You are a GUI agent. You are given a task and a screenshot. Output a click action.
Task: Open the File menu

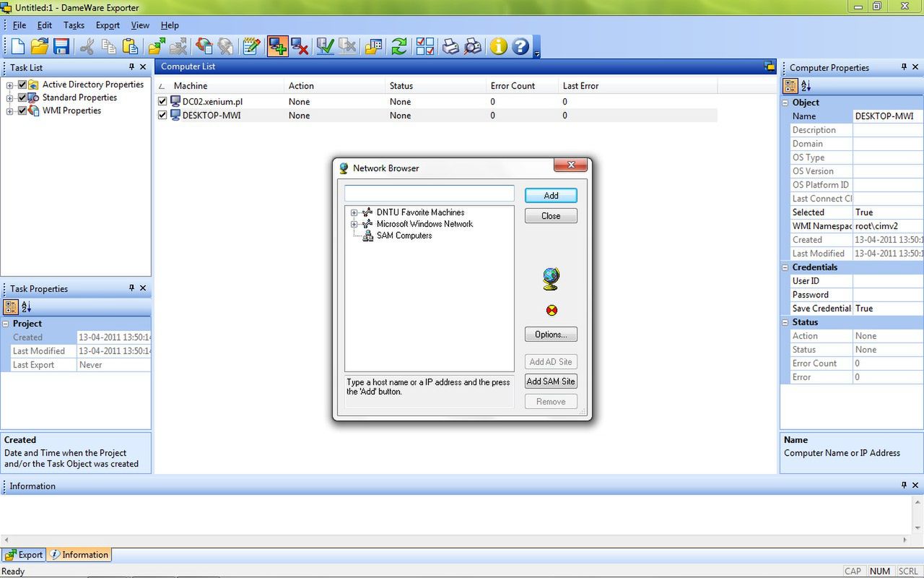click(x=19, y=25)
